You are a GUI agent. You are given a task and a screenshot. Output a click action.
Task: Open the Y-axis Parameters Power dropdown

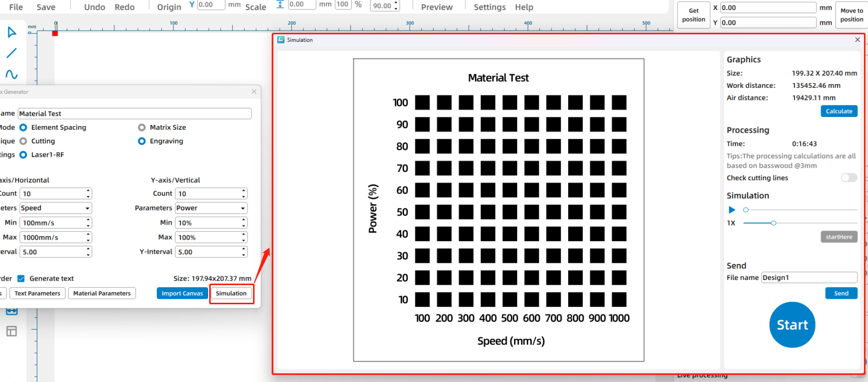(211, 208)
